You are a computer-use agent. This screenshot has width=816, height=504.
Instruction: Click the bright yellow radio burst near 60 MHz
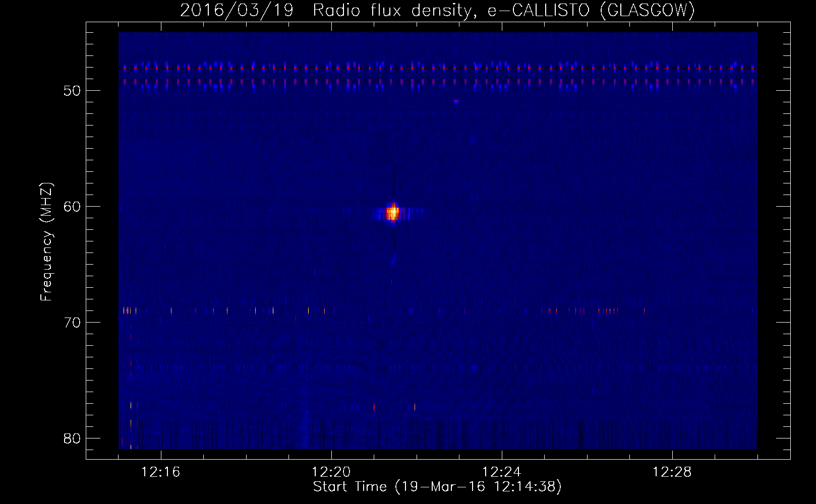click(x=392, y=213)
